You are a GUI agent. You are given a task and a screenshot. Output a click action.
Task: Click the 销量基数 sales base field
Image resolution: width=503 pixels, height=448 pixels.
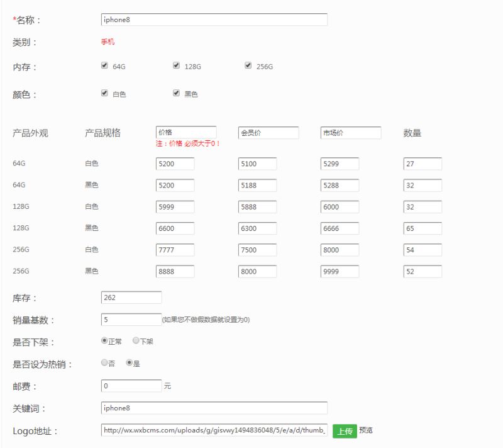(131, 319)
